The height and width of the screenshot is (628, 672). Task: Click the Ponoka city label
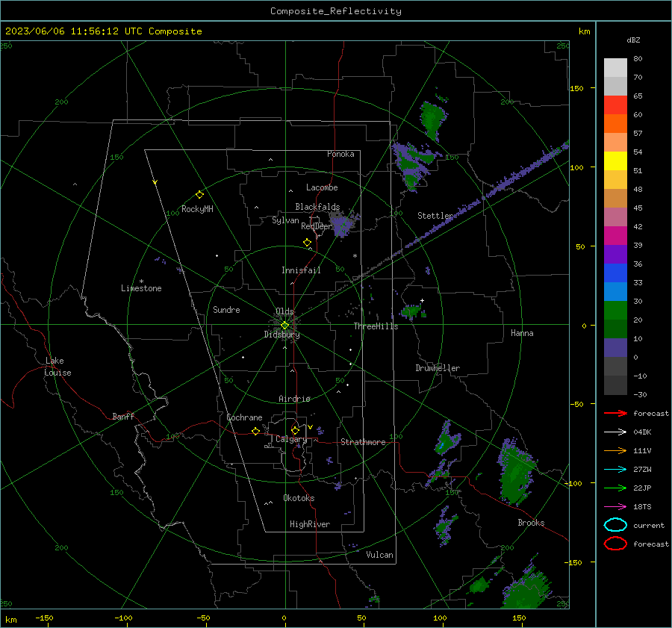coord(340,154)
